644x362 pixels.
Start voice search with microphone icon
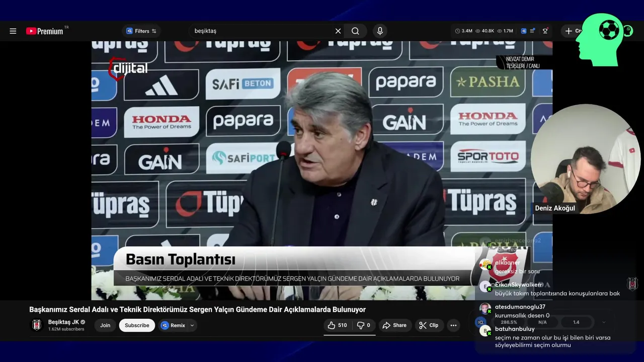380,31
